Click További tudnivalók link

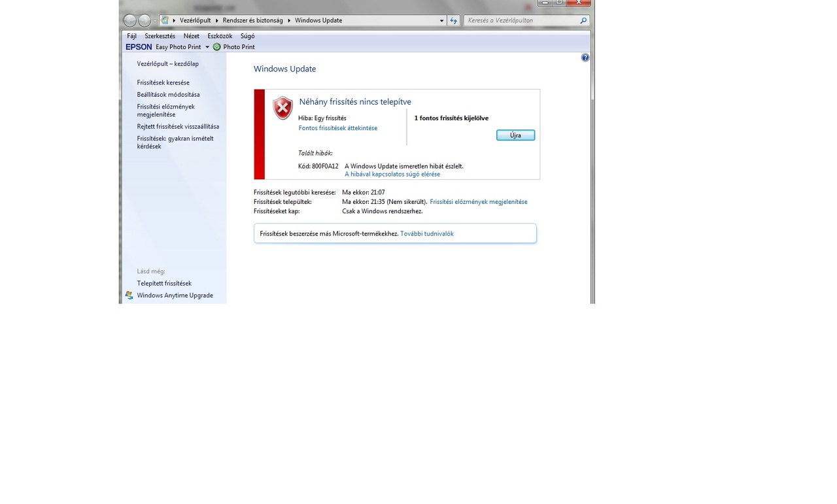(427, 234)
